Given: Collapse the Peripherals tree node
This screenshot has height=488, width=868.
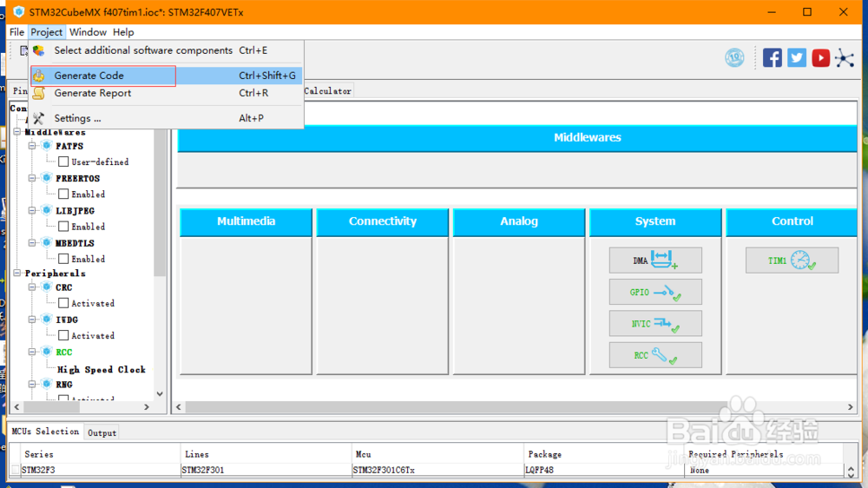Looking at the screenshot, I should point(17,273).
